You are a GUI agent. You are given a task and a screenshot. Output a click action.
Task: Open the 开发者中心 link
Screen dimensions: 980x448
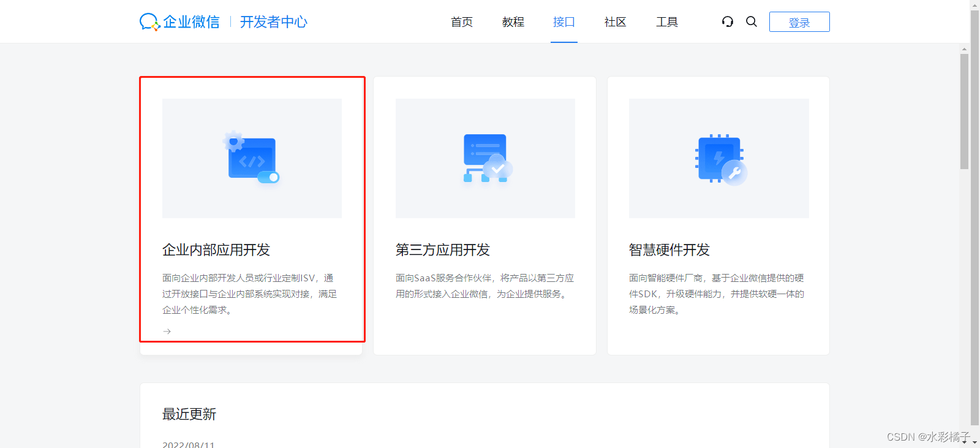coord(274,22)
